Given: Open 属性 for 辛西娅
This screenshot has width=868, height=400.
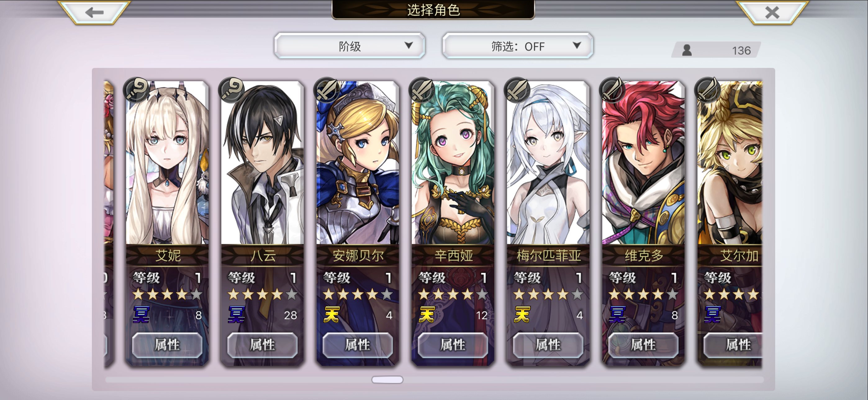Looking at the screenshot, I should [x=453, y=345].
